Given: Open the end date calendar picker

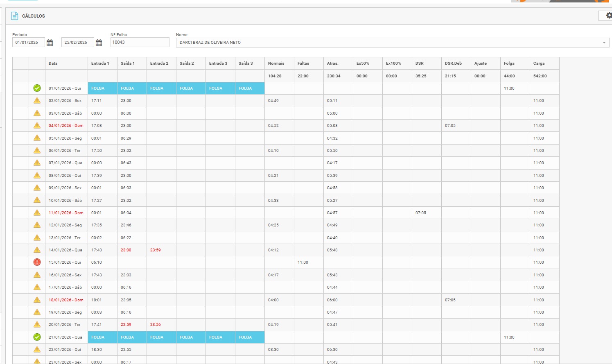Looking at the screenshot, I should coord(99,43).
